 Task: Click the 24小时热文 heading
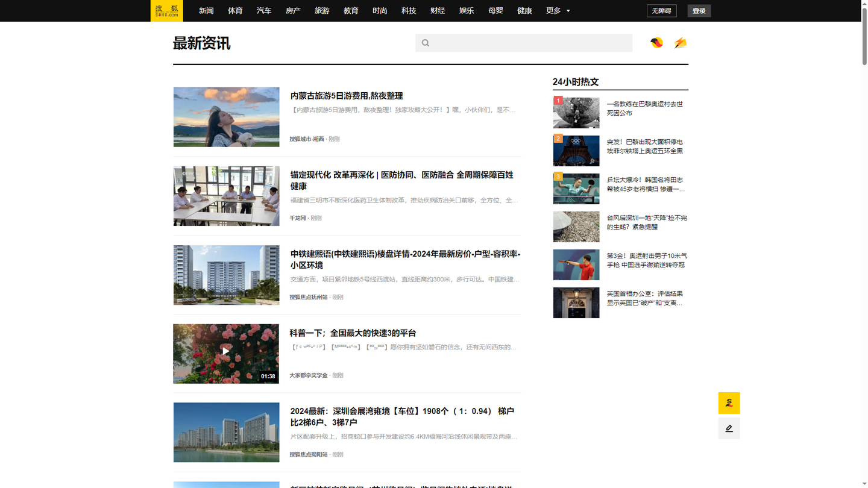576,82
